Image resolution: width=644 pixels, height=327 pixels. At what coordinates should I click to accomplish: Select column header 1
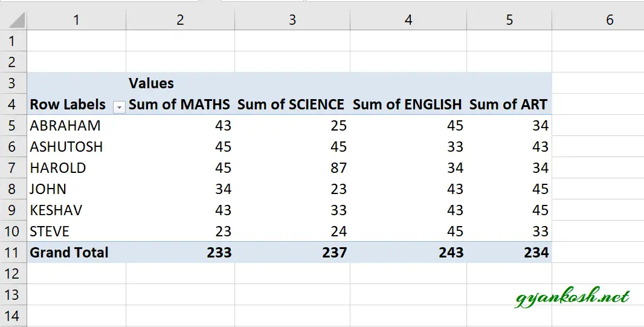click(76, 19)
